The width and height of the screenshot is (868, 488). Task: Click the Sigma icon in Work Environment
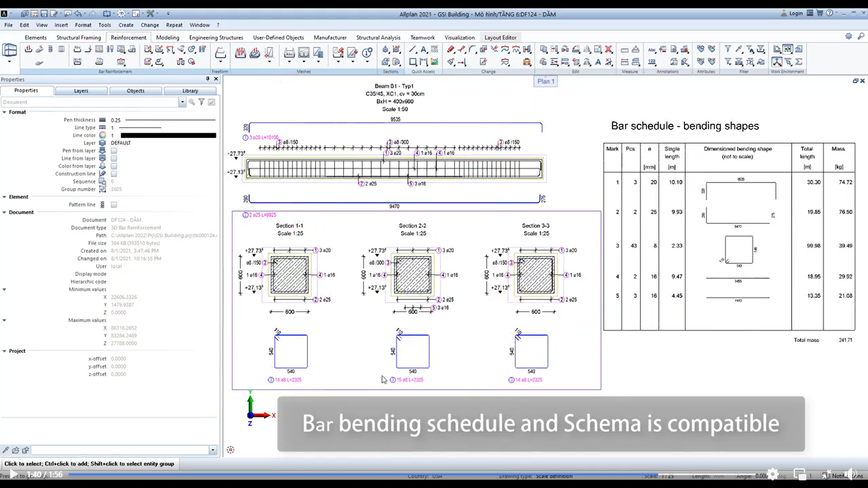coord(799,62)
